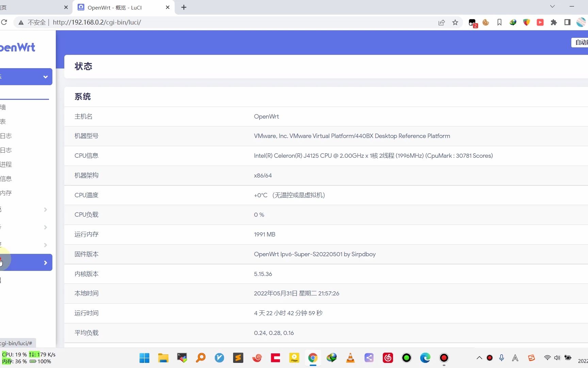This screenshot has width=588, height=368.
Task: Click the bookmark ribbon extension icon
Action: click(499, 22)
